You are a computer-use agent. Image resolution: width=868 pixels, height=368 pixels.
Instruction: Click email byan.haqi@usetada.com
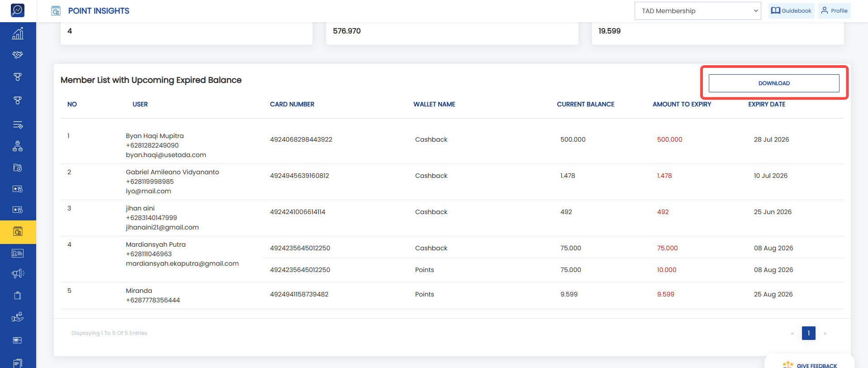click(166, 155)
